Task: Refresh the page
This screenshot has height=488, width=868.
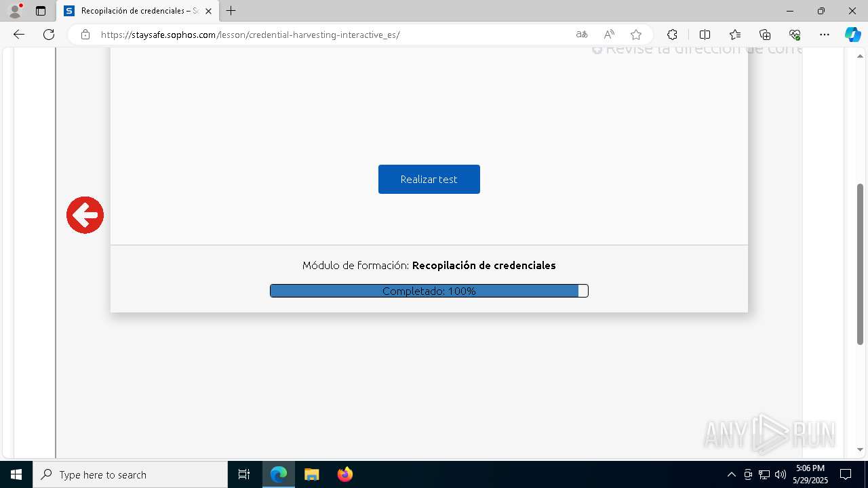Action: pos(49,35)
